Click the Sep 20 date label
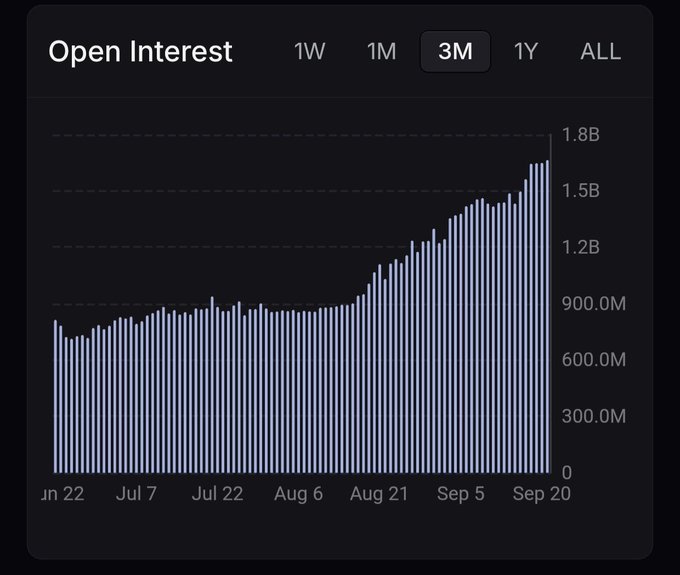680x575 pixels. (x=542, y=494)
